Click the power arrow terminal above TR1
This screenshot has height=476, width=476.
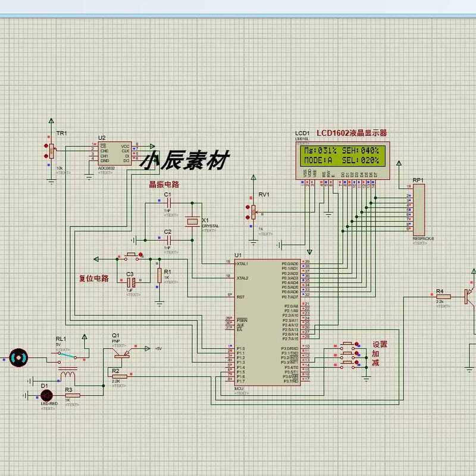[51, 121]
